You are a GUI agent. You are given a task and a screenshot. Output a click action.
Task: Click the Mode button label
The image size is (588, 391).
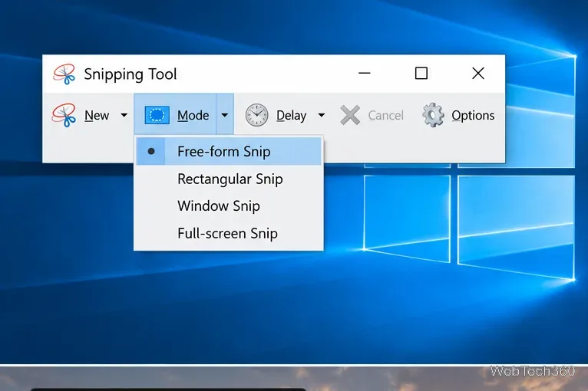pyautogui.click(x=193, y=115)
